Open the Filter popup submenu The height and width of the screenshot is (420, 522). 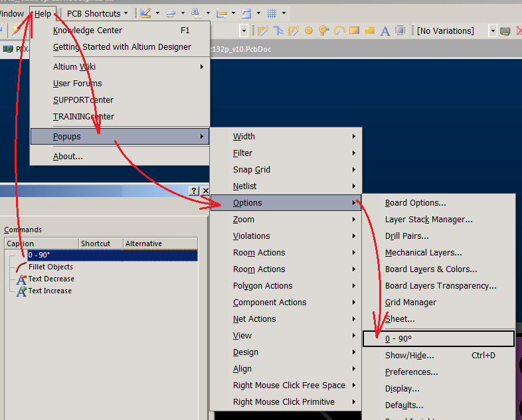coord(286,153)
